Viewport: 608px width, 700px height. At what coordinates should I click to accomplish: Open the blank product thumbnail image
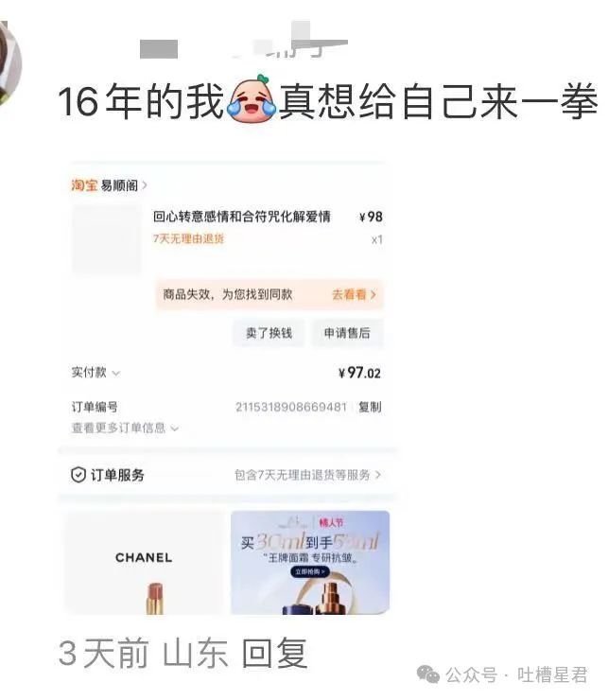[x=107, y=239]
